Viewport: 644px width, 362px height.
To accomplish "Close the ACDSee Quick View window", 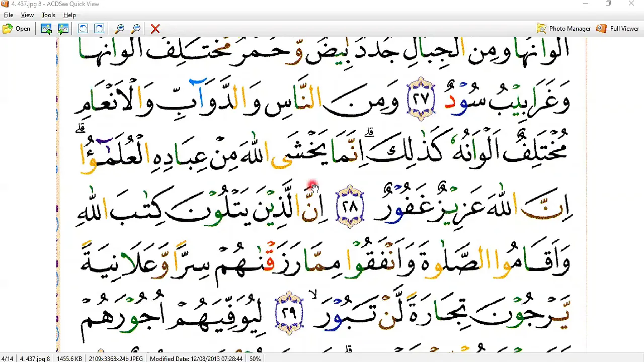I will point(631,4).
